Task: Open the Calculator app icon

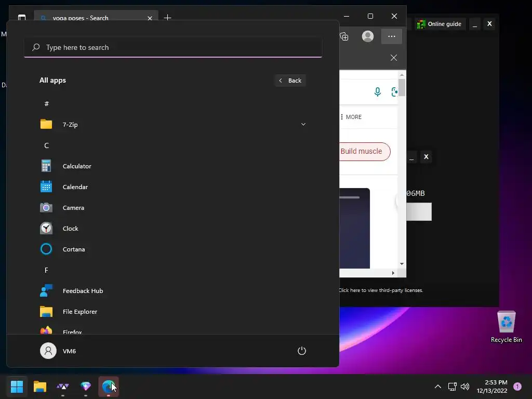Action: [46, 166]
